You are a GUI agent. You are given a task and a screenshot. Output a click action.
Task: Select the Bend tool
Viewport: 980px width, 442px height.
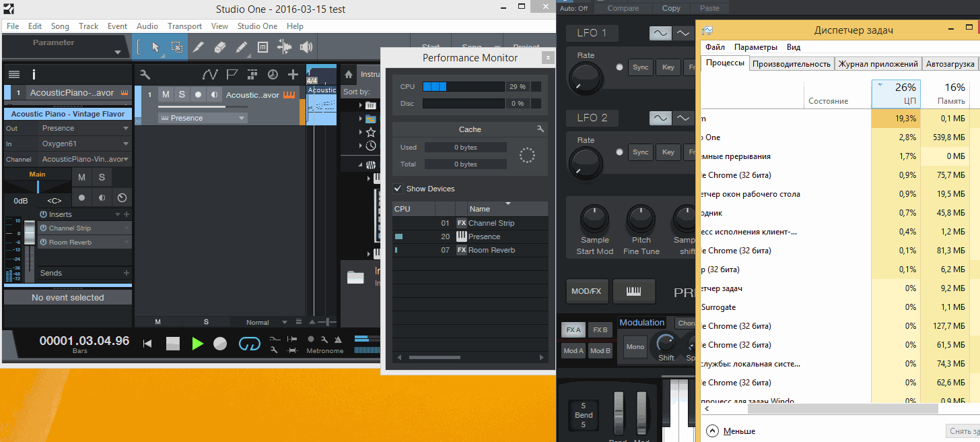(x=285, y=47)
